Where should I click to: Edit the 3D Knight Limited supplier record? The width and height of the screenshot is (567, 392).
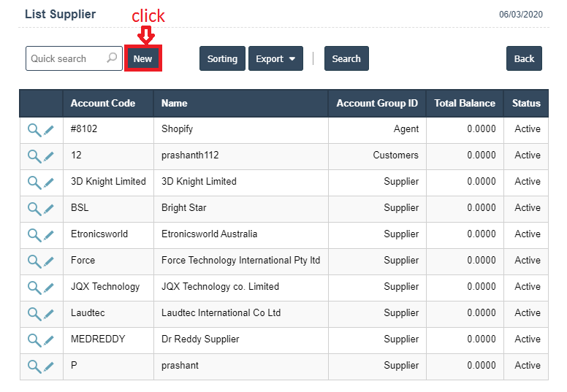pyautogui.click(x=49, y=182)
